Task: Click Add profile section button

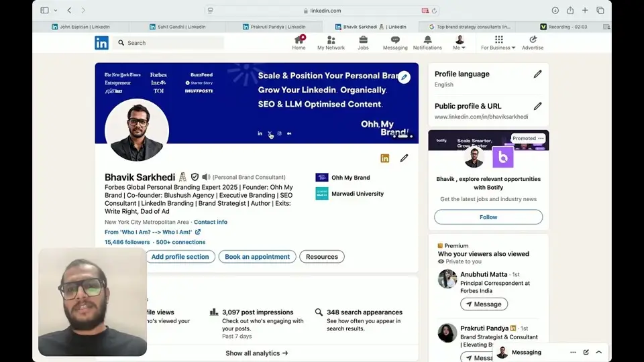Action: coord(180,257)
